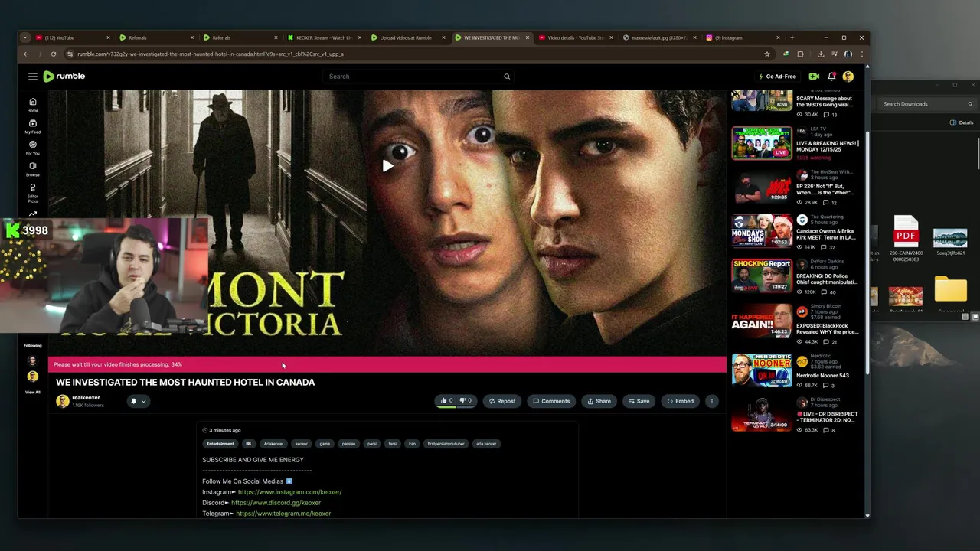Open the Telegram keoxer link
The height and width of the screenshot is (551, 980).
coord(283,514)
